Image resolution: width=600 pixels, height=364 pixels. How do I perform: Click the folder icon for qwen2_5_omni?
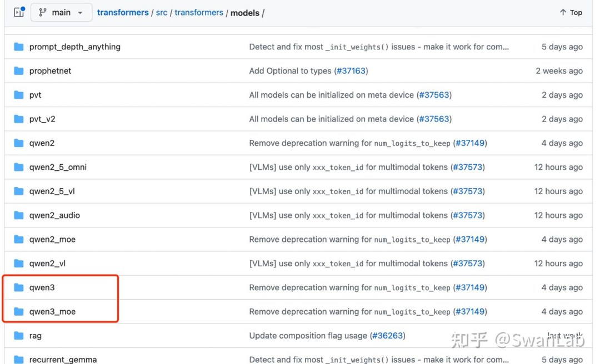pyautogui.click(x=19, y=167)
